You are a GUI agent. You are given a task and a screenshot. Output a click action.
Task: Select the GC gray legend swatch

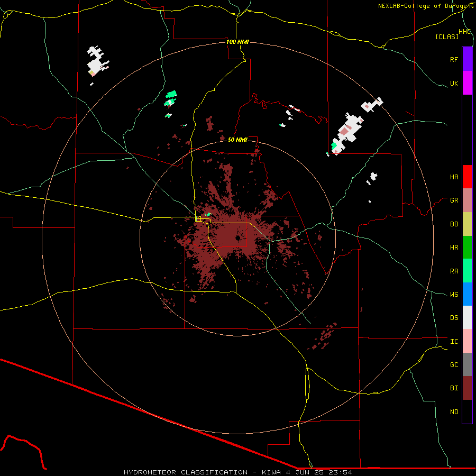(467, 364)
